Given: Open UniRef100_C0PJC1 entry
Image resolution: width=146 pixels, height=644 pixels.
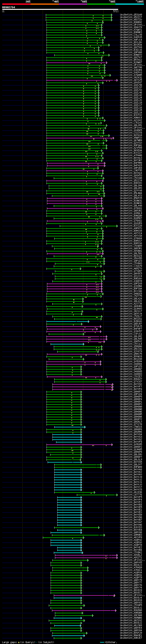Looking at the screenshot, I should tap(131, 334).
